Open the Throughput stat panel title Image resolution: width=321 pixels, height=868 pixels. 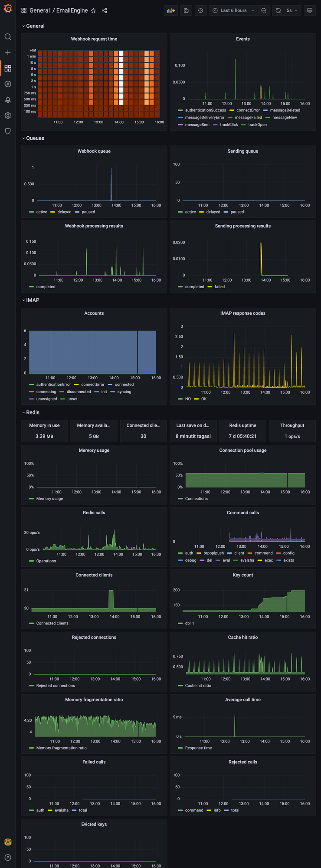coord(292,425)
